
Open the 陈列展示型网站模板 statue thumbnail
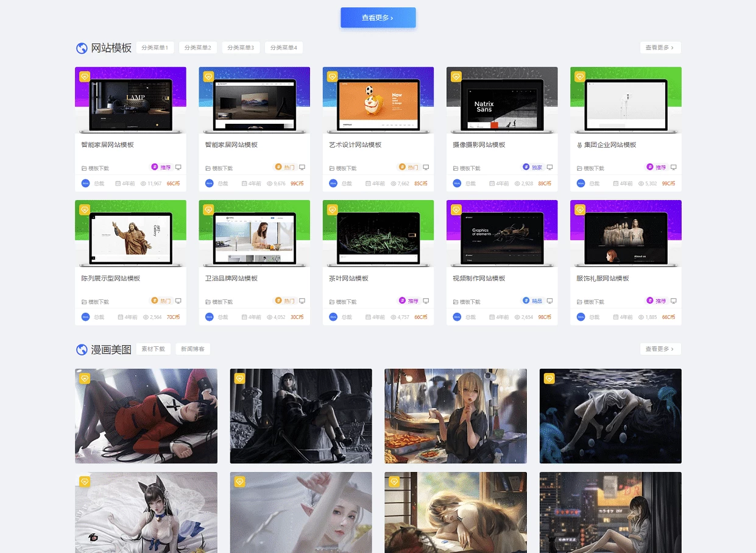(130, 234)
